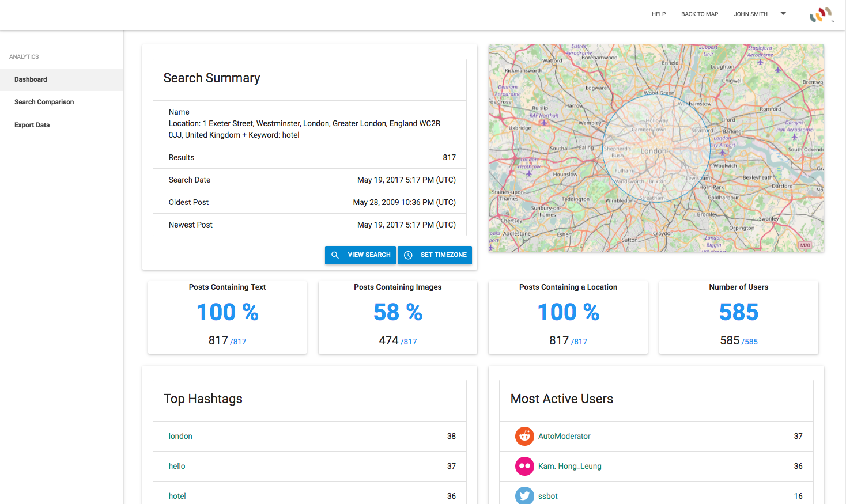
Task: Open the AutoModerator user link
Action: [x=564, y=436]
